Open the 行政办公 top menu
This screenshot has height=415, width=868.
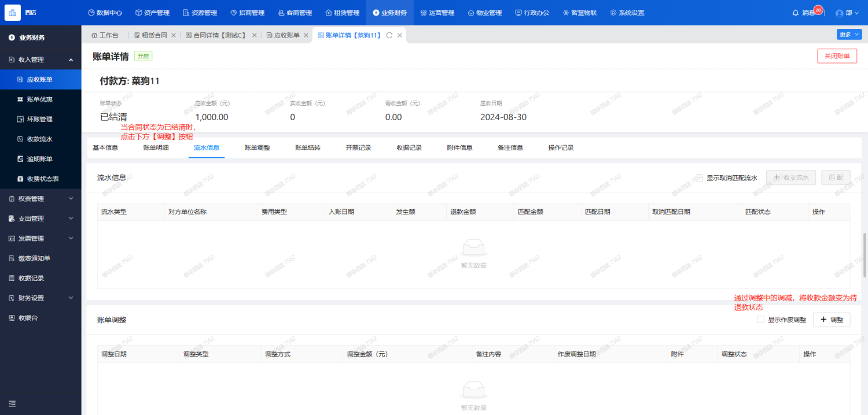[532, 13]
